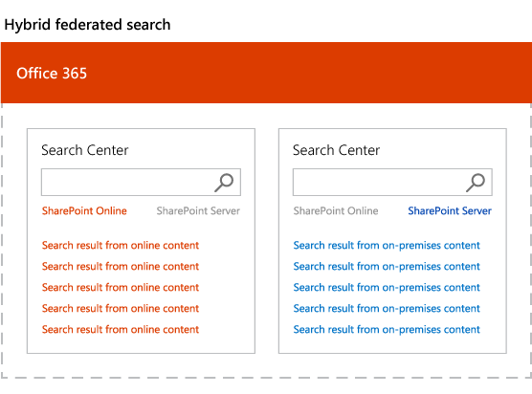
Task: Click 'Search Center' heading above on-premises results
Action: click(336, 150)
